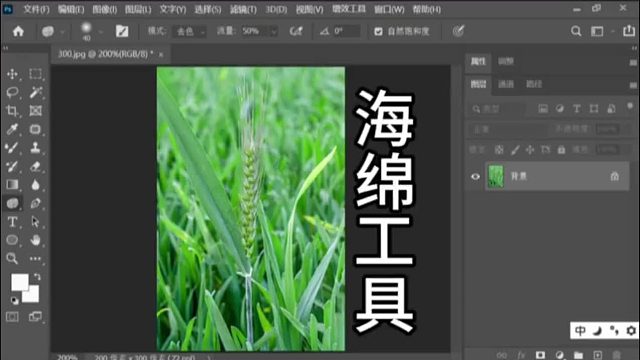Image resolution: width=640 pixels, height=360 pixels.
Task: Open the 文件(F) menu
Action: click(x=36, y=9)
